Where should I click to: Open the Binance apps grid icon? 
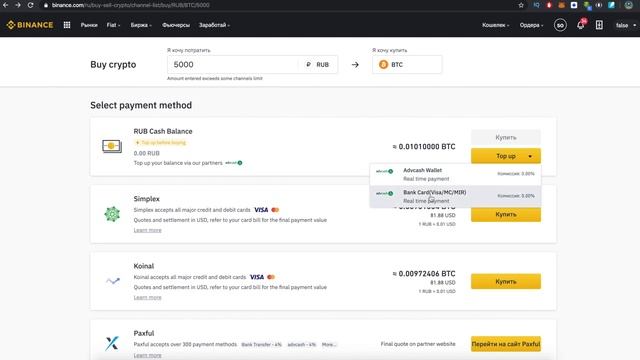(x=67, y=25)
